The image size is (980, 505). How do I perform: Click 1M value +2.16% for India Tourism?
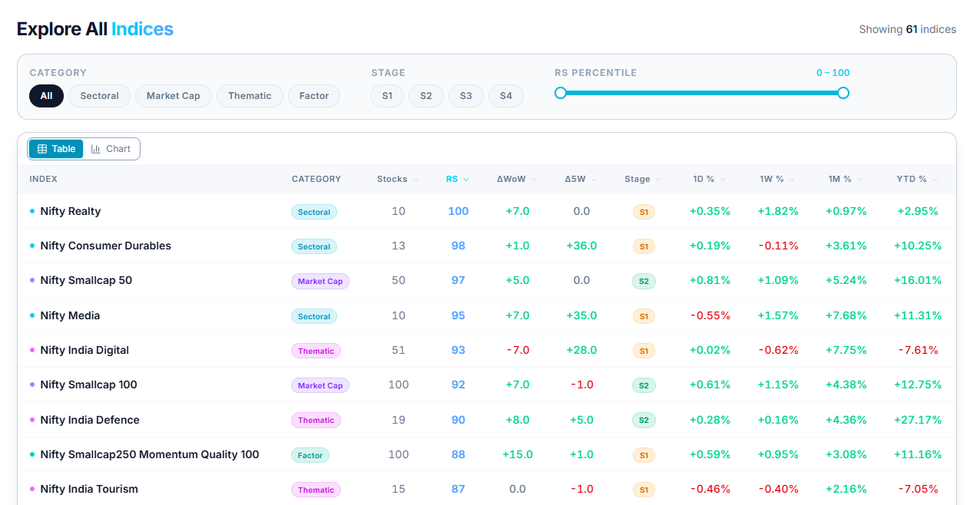846,489
